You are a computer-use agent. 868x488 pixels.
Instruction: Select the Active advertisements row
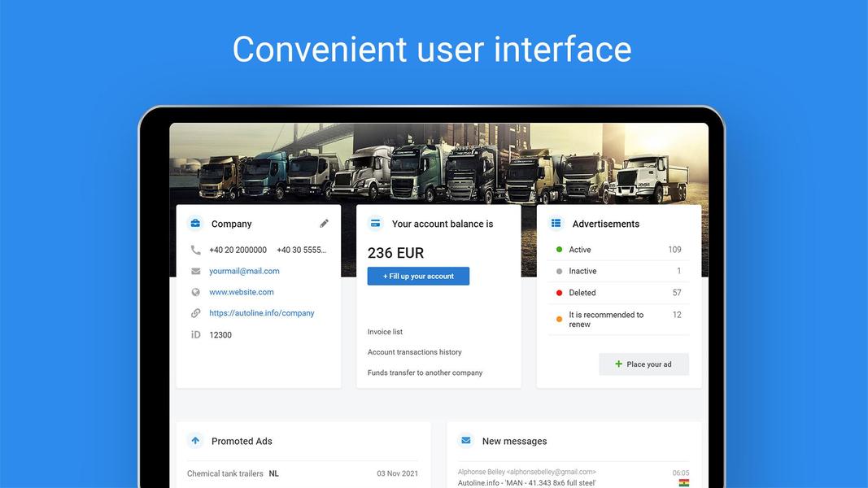618,250
